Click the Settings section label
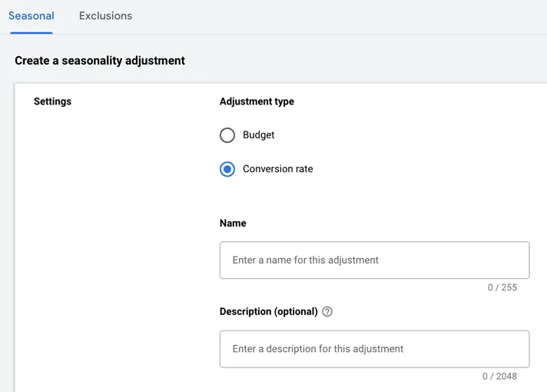Screen dimensions: 547x392 (52, 101)
